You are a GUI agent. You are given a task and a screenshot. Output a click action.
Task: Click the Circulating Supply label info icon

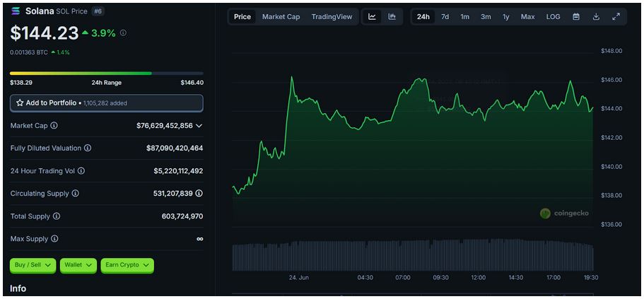(x=75, y=193)
